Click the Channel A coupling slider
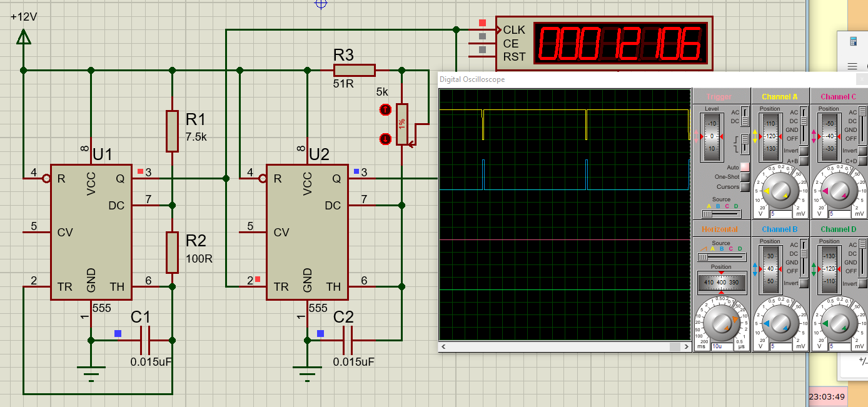The image size is (868, 407). tap(804, 125)
